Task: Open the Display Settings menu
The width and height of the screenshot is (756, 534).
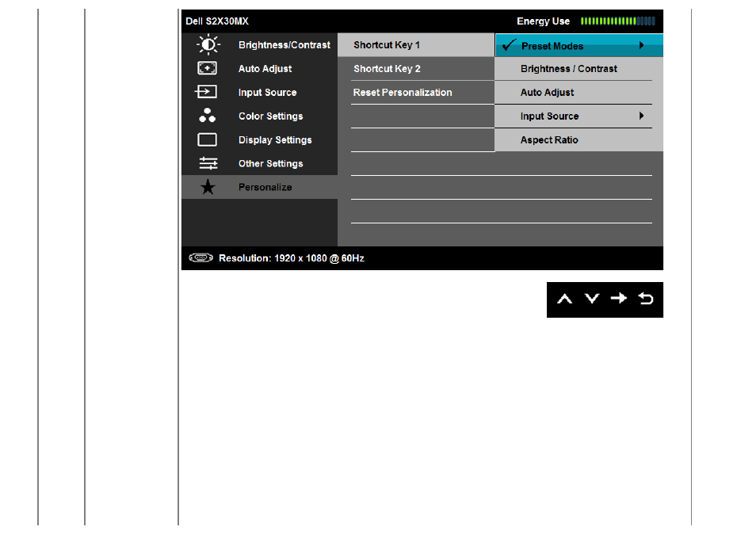Action: [x=259, y=139]
